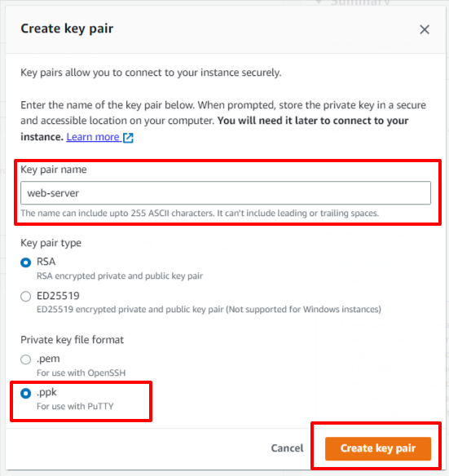Select the RSA radio button
The width and height of the screenshot is (449, 476).
pyautogui.click(x=26, y=262)
